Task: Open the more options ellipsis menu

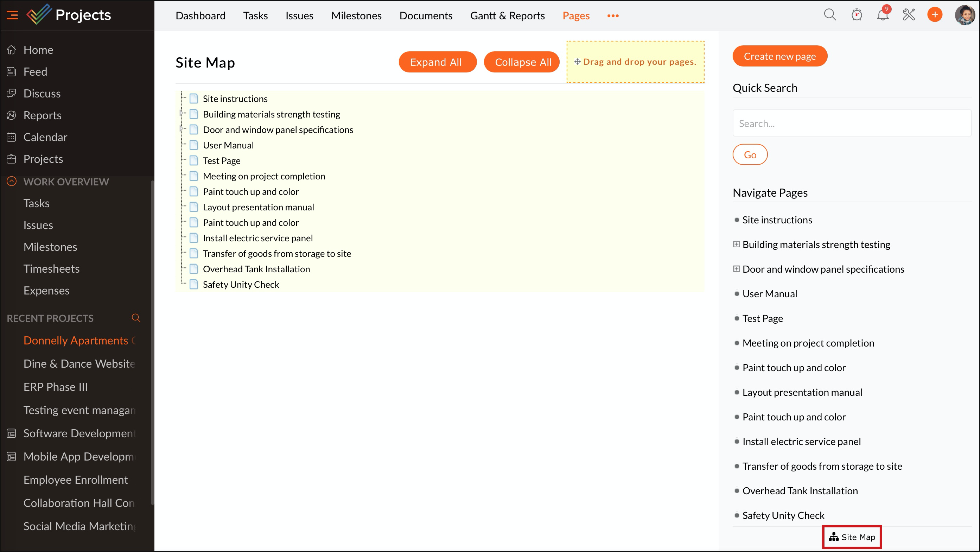Action: pyautogui.click(x=613, y=15)
